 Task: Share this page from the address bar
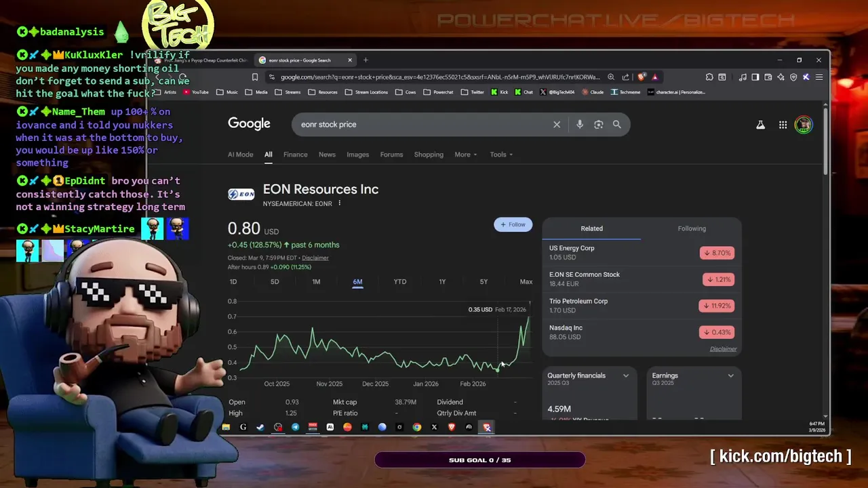click(x=625, y=77)
